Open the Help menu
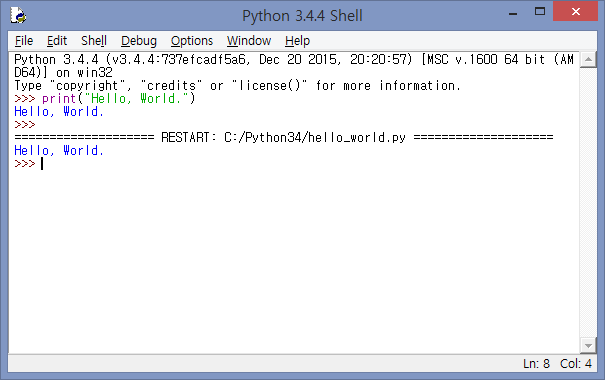Screen dimensions: 605x380 click(x=297, y=41)
